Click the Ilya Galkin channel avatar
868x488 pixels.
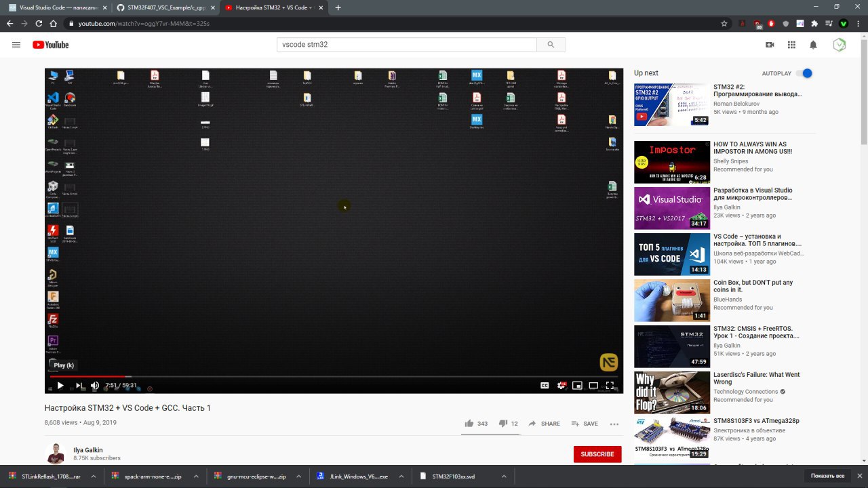55,454
